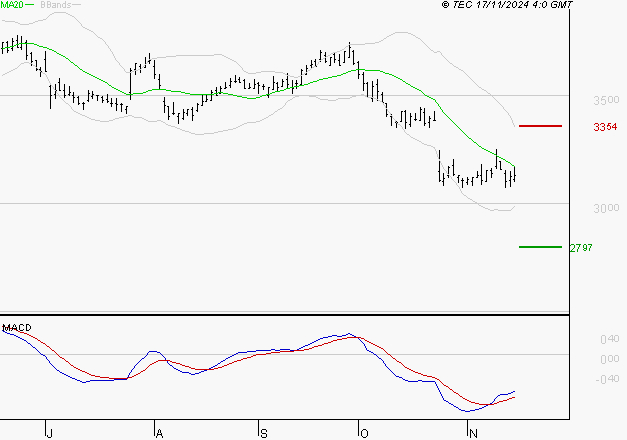Click the most recent price bar

pyautogui.click(x=514, y=174)
